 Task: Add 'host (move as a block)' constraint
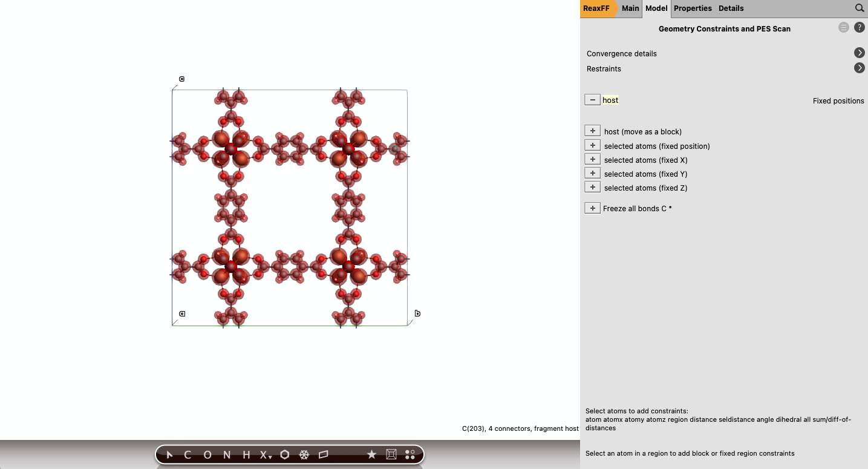(592, 130)
